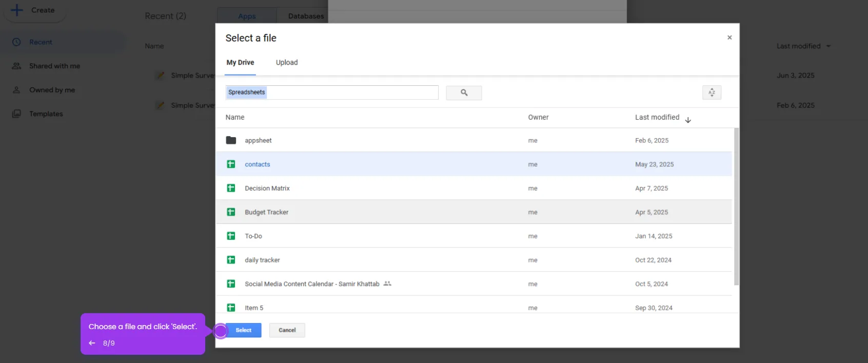The image size is (868, 363).
Task: Click the Sep 30, 2024 date cell
Action: (654, 308)
